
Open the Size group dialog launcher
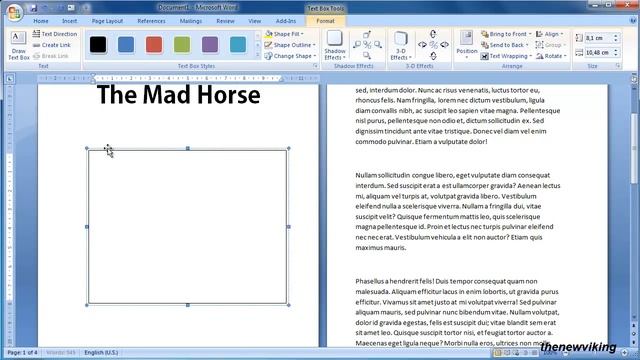pyautogui.click(x=618, y=66)
